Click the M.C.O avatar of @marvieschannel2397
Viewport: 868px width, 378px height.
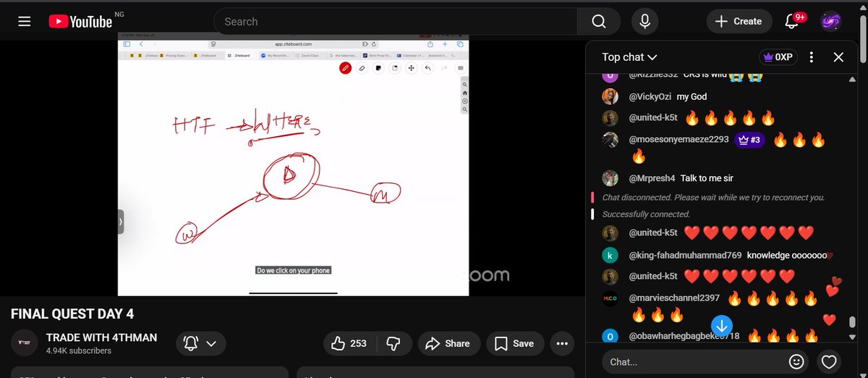coord(610,298)
